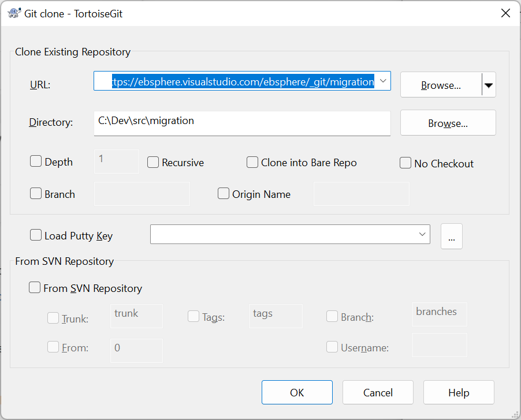Expand the URL history dropdown arrow
The width and height of the screenshot is (521, 420).
tap(383, 81)
